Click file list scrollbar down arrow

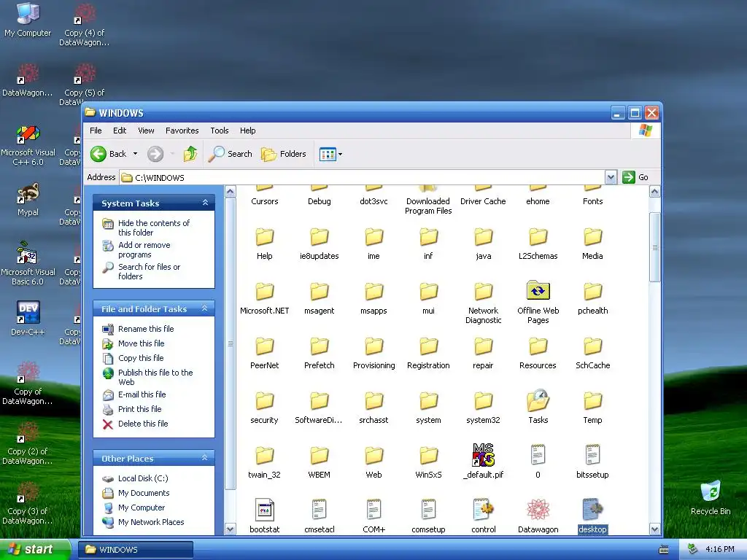click(x=654, y=529)
